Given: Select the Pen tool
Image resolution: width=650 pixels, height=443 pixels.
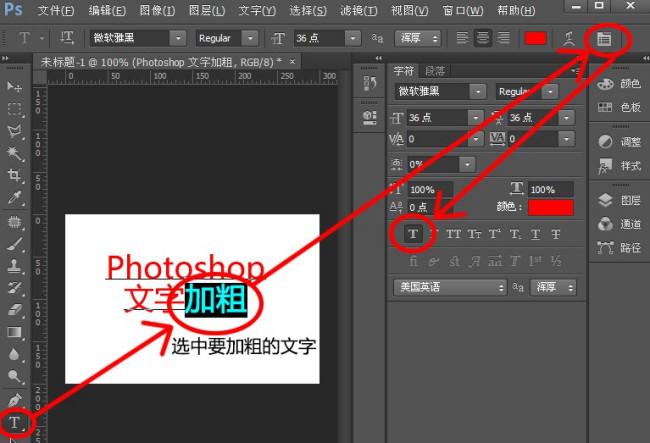Looking at the screenshot, I should (x=15, y=400).
